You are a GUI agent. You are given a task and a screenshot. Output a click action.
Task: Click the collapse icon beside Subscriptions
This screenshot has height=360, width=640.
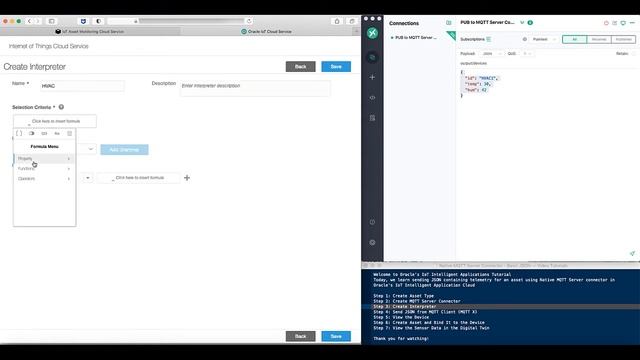[x=489, y=39]
